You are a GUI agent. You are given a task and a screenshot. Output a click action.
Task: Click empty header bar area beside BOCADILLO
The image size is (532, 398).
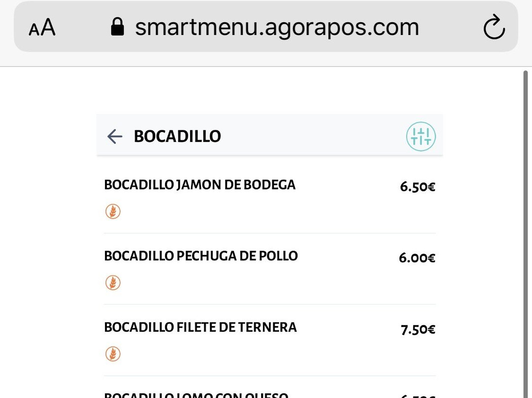click(x=312, y=136)
